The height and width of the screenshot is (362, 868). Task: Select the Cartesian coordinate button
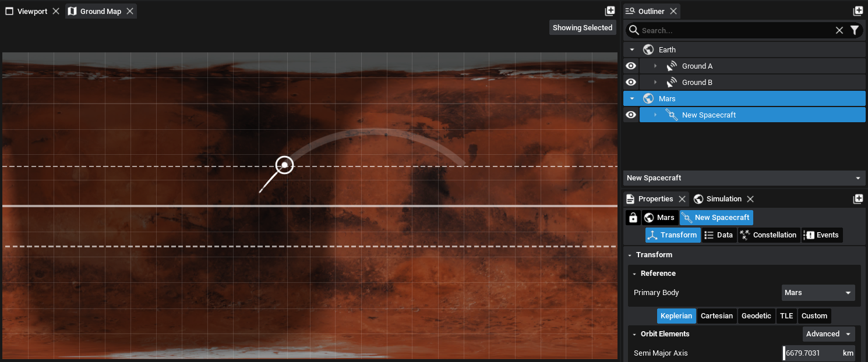(717, 316)
